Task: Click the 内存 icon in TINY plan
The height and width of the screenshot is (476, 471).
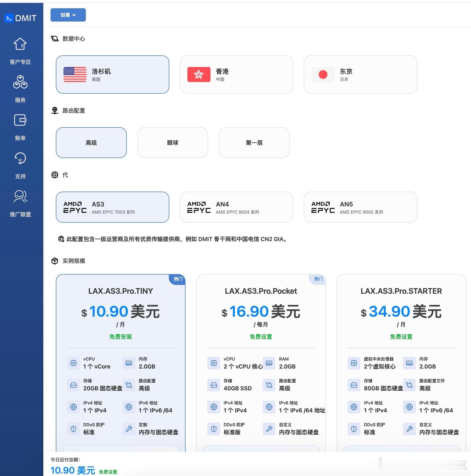Action: (x=129, y=363)
